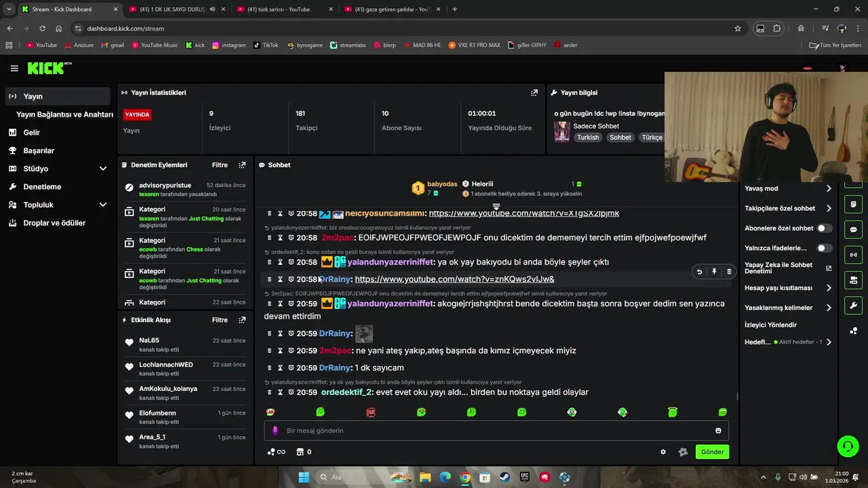Pin the DrRainy YouTube link message
This screenshot has width=868, height=488.
tap(714, 272)
